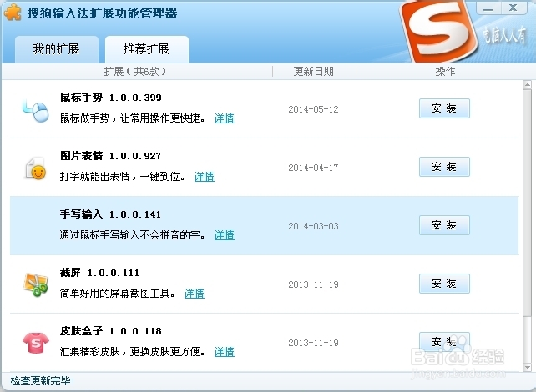536x392 pixels.
Task: Install the 鼠标手势 extension
Action: [444, 108]
